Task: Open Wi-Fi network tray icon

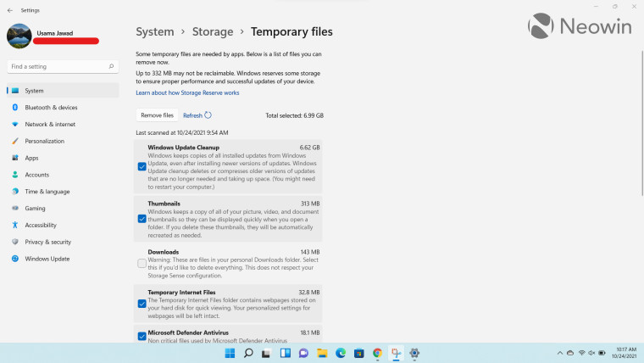Action: pyautogui.click(x=581, y=353)
